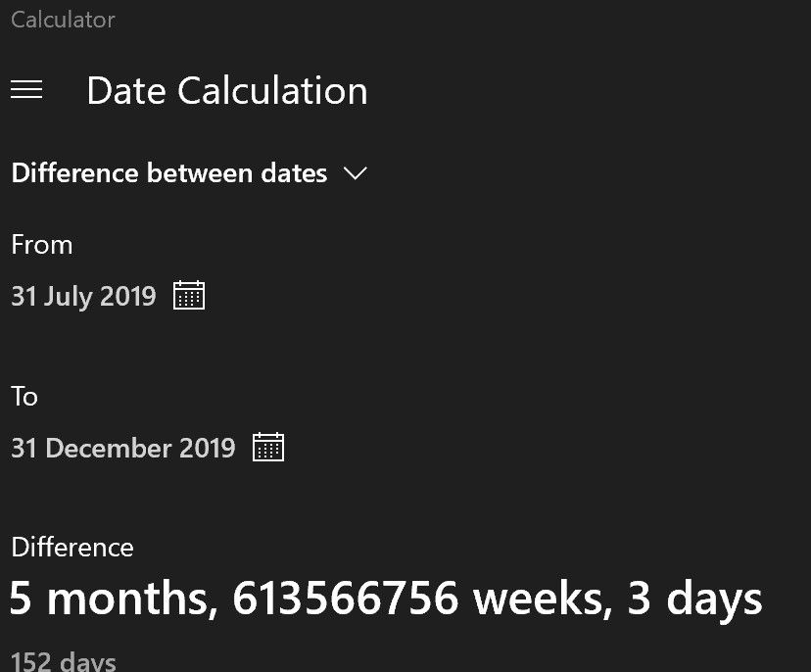Click the 3 days end of result
811x672 pixels.
(693, 599)
